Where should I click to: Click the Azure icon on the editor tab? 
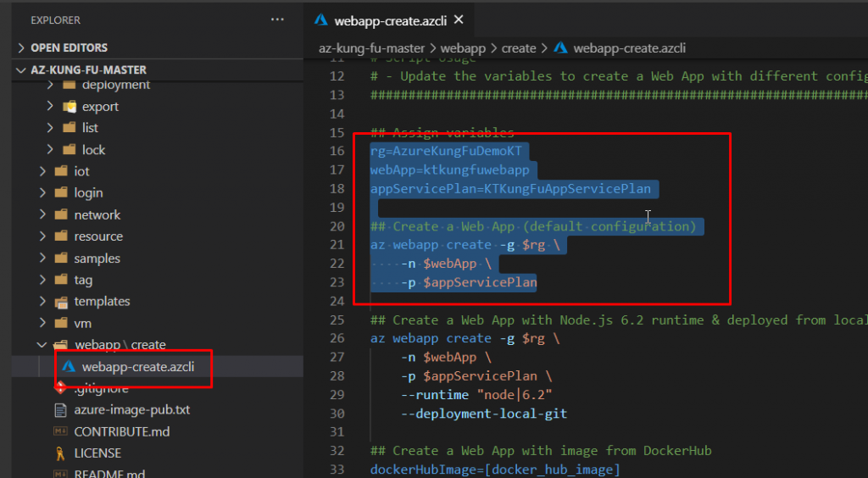321,19
